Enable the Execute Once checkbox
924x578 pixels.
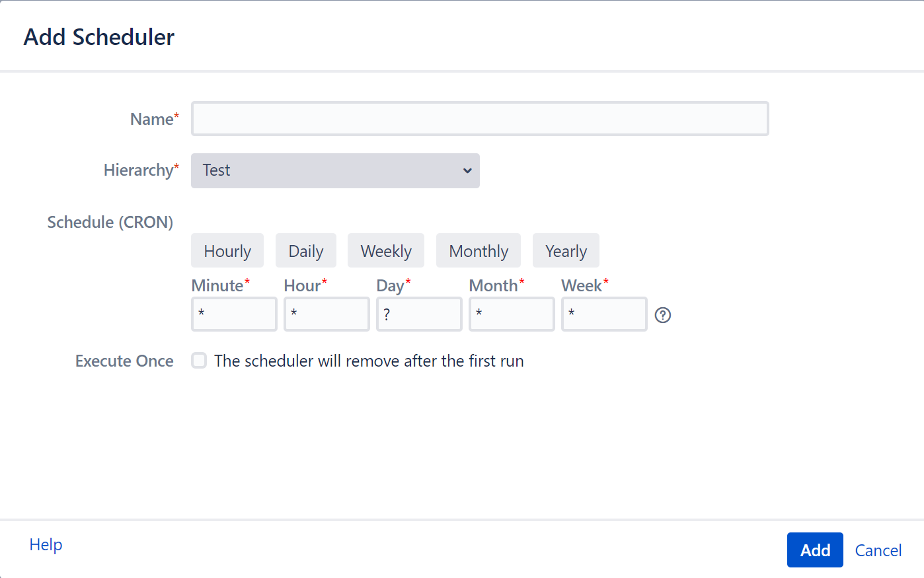point(199,361)
